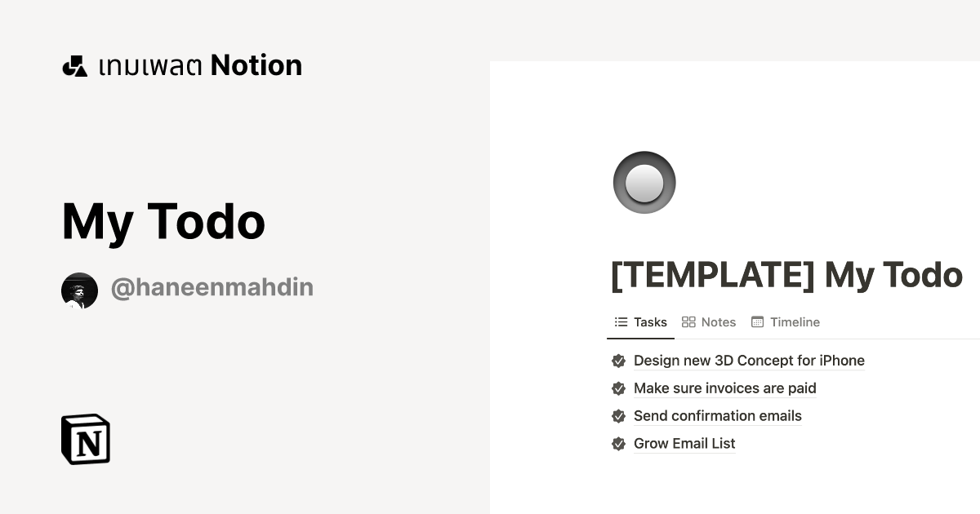Select the calendar icon next to Timeline
The height and width of the screenshot is (514, 980).
pyautogui.click(x=759, y=321)
